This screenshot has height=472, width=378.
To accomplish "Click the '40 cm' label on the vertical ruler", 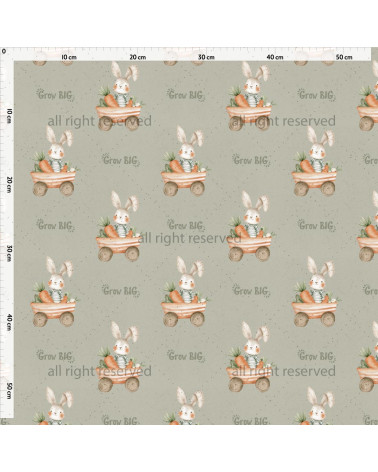I will [9, 322].
